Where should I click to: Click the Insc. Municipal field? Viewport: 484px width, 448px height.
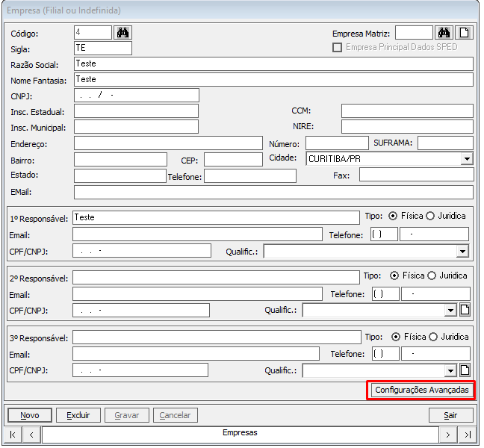[136, 127]
